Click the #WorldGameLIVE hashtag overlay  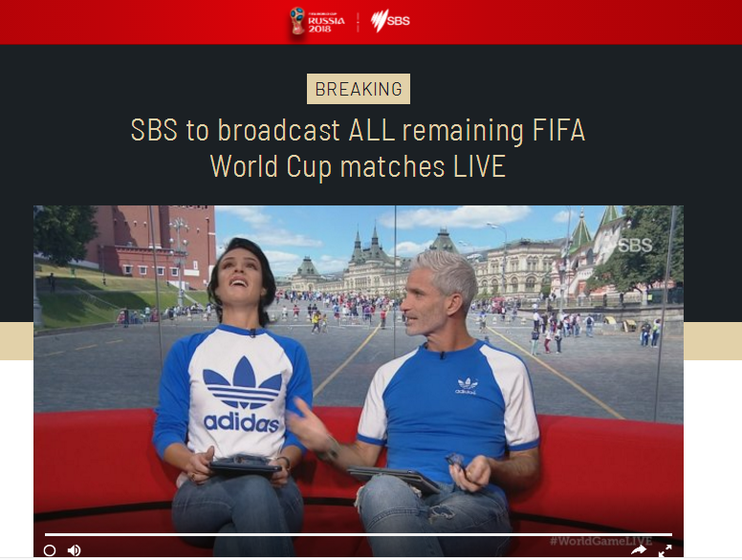point(600,541)
